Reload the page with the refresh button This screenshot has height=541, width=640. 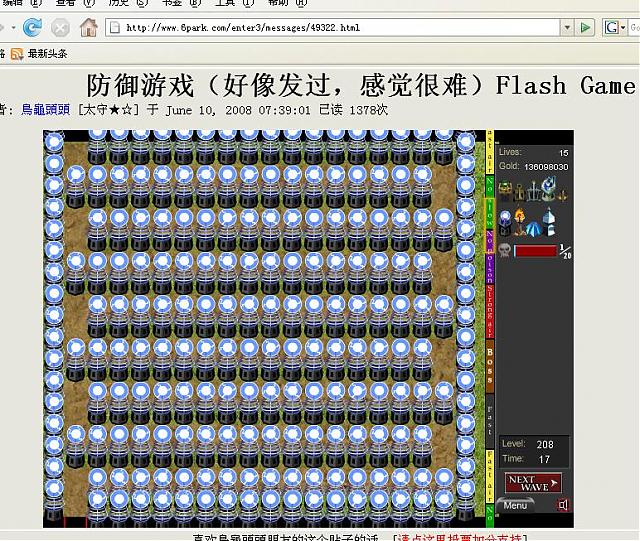32,27
